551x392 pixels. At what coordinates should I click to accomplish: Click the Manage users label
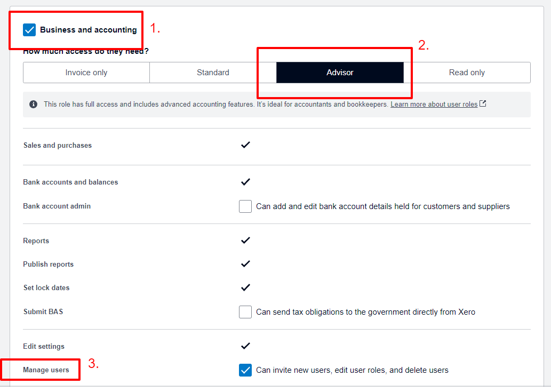[x=46, y=370]
